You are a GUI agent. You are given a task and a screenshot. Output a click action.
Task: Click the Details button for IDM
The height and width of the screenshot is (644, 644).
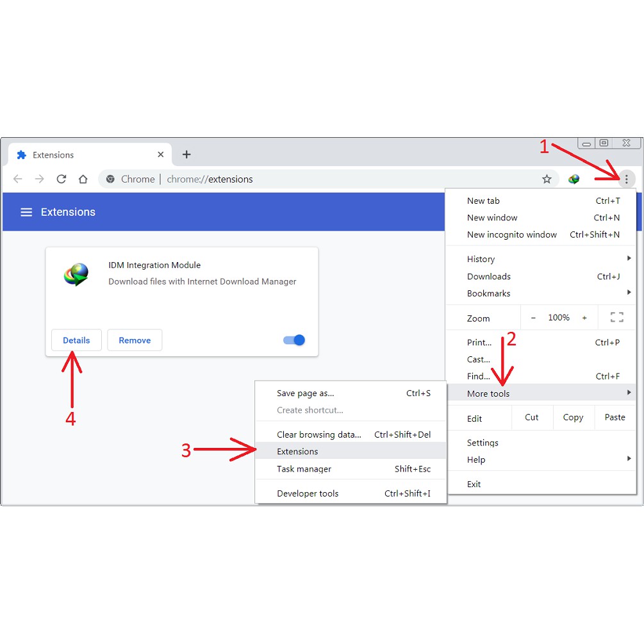coord(76,340)
